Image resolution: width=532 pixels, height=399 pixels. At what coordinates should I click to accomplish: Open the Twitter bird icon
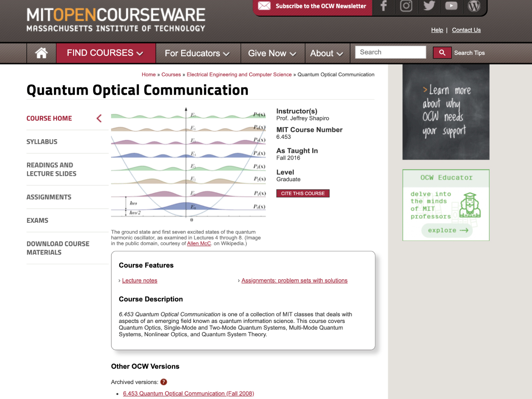pos(429,5)
